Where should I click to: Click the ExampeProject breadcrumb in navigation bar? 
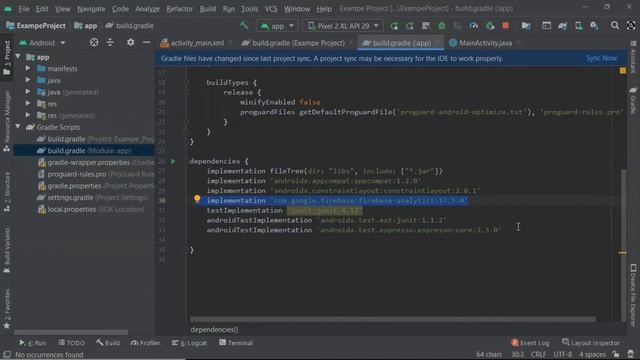36,26
